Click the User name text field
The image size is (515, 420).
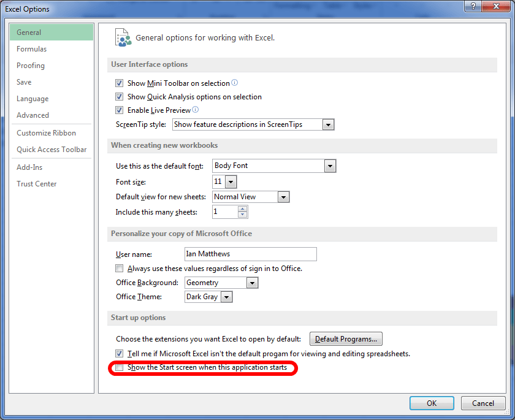tap(250, 254)
